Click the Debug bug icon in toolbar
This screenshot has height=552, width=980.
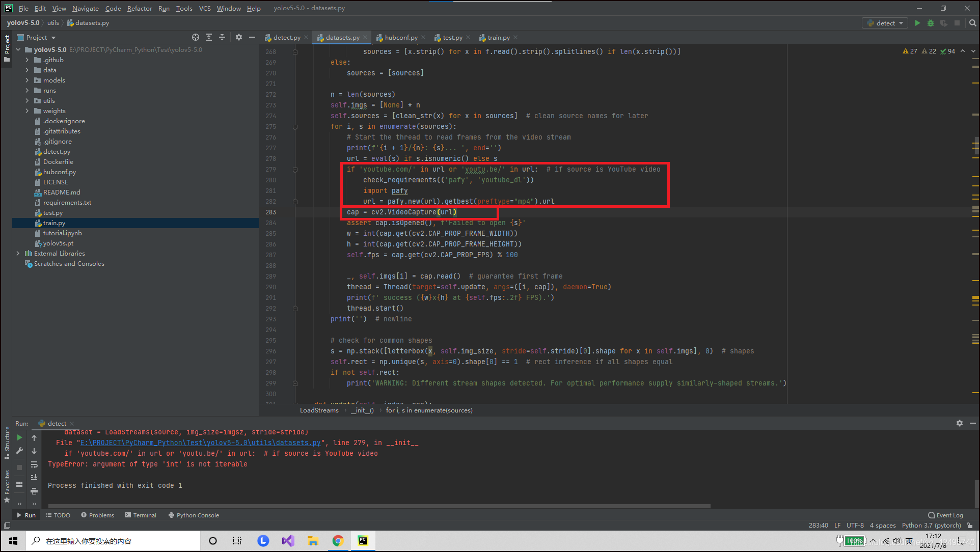(x=930, y=23)
